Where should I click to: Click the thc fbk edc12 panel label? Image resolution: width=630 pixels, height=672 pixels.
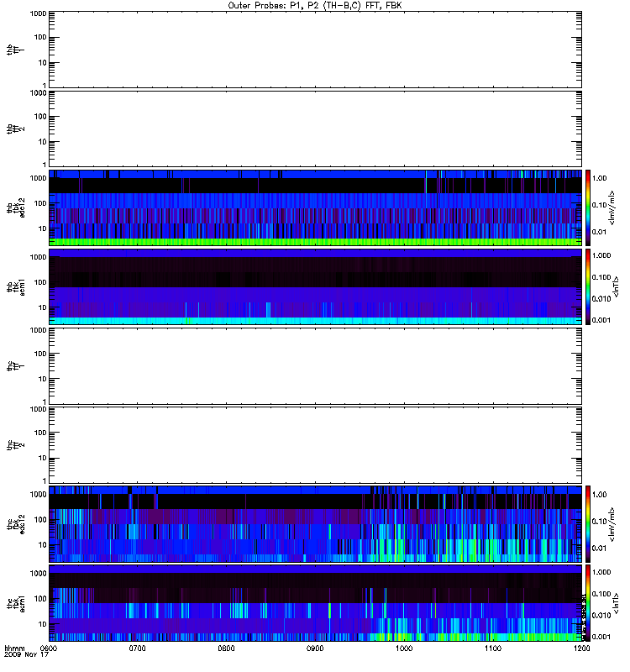16,524
